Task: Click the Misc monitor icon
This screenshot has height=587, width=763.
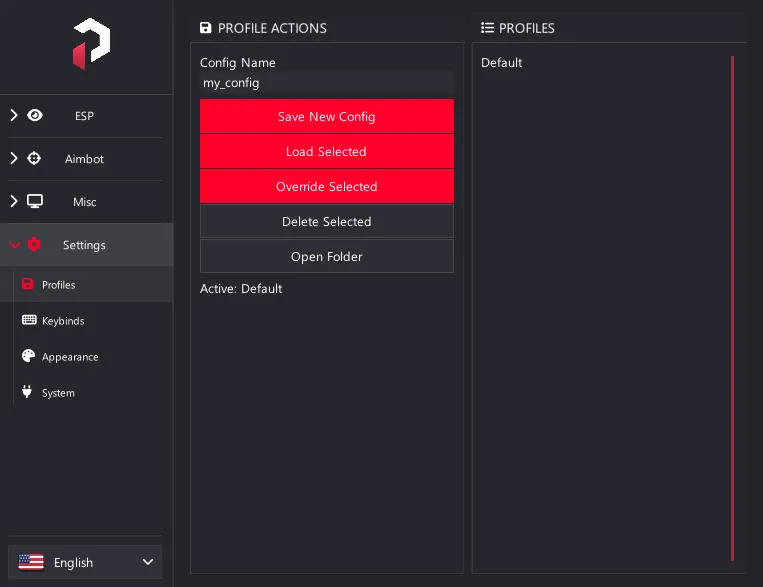Action: click(35, 201)
